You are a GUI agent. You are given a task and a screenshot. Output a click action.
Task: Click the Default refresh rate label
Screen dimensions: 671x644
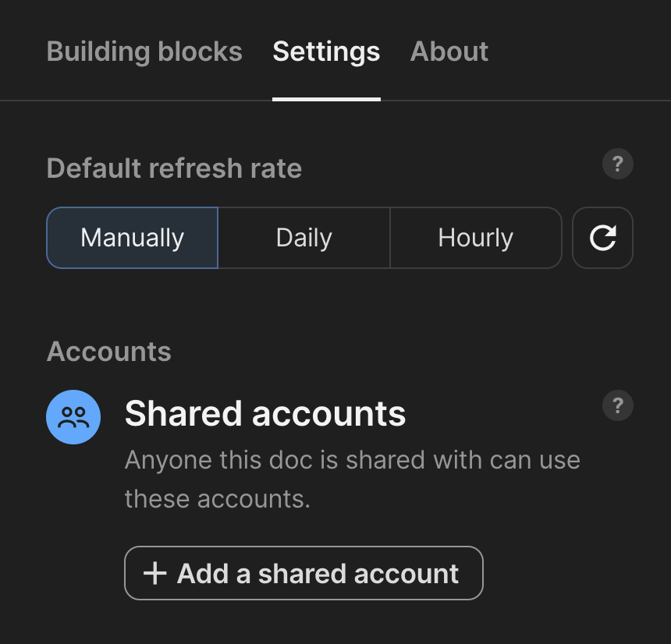174,168
